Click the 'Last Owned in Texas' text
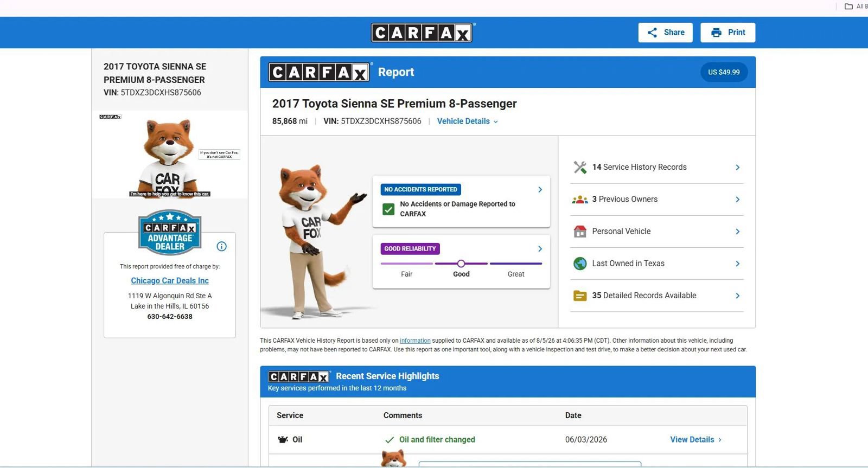 [628, 264]
